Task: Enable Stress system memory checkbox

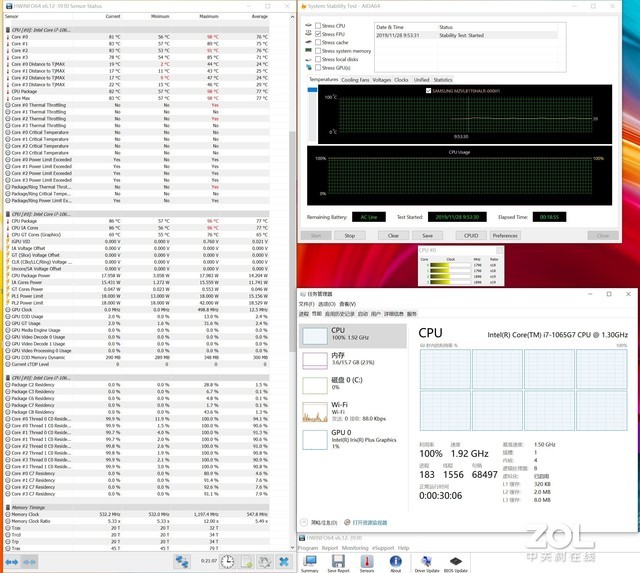Action: point(319,51)
